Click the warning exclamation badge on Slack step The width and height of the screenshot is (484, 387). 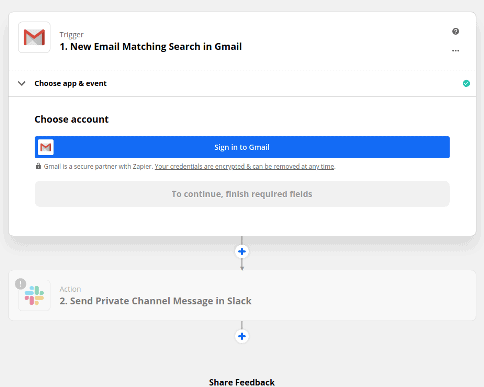(x=20, y=284)
